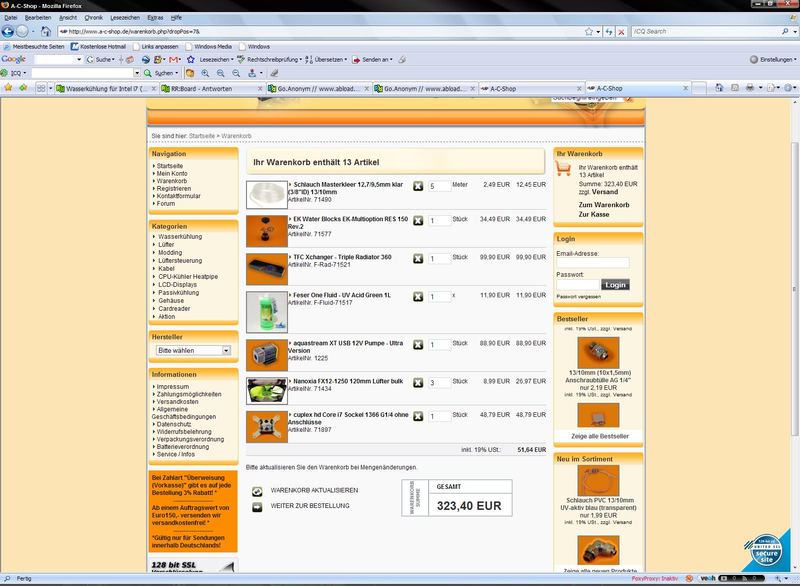Click 'Passwort vergessen' link
800x586 pixels.
(579, 296)
